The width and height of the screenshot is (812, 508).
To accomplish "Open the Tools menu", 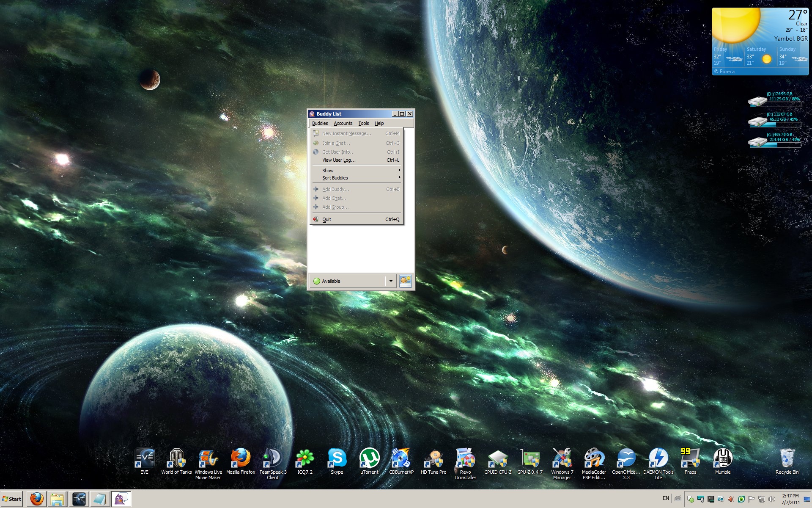I will [363, 123].
